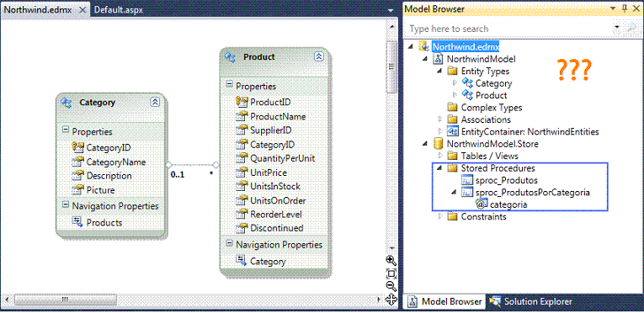
Task: Select the UnitsInStock property
Action: pos(269,187)
